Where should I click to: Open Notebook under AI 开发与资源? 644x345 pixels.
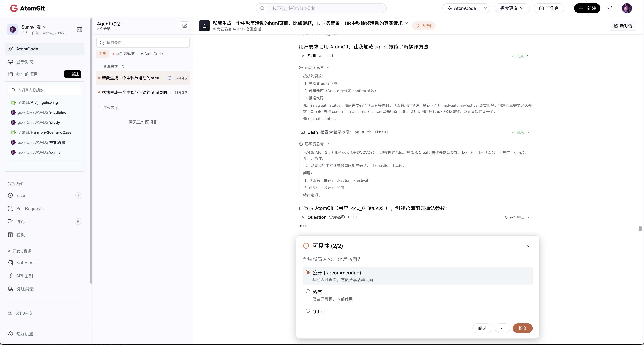[x=45, y=263]
